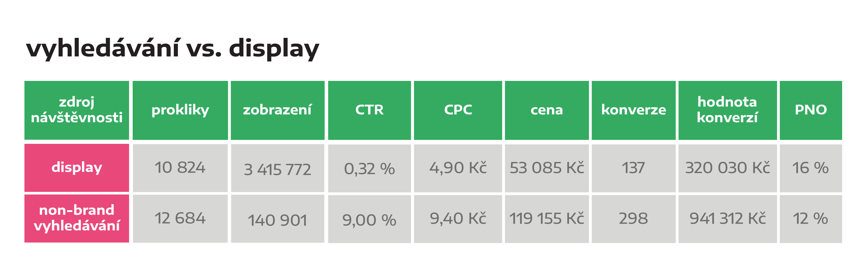Select the 3 415 772 impressions cell
The height and width of the screenshot is (275, 868).
coord(277,168)
